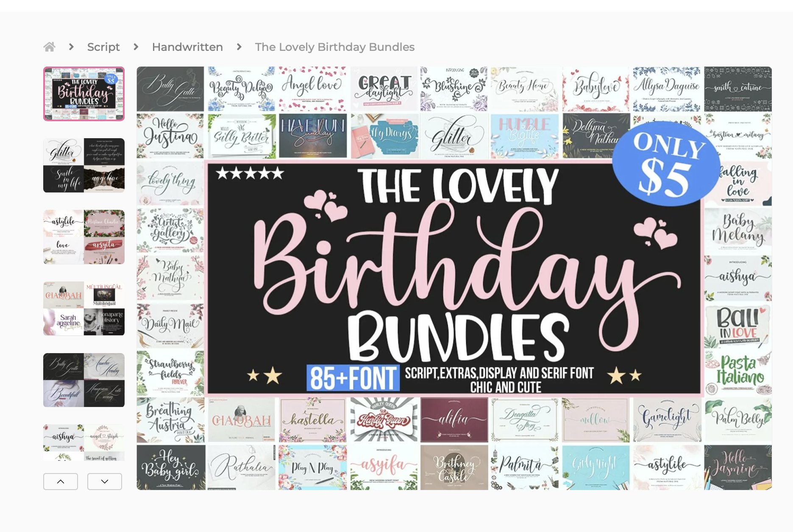Click the blue 85+ FONT label
The width and height of the screenshot is (793, 532).
coord(353,378)
